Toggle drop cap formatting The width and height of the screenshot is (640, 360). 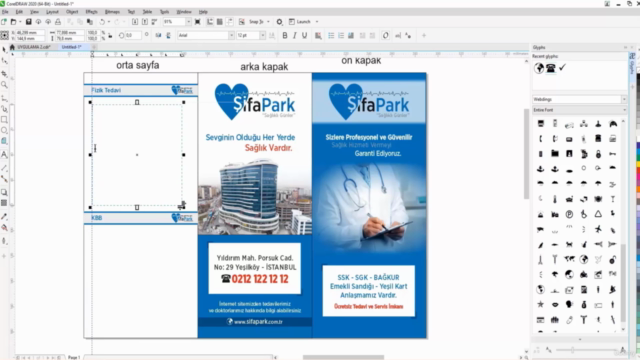351,36
